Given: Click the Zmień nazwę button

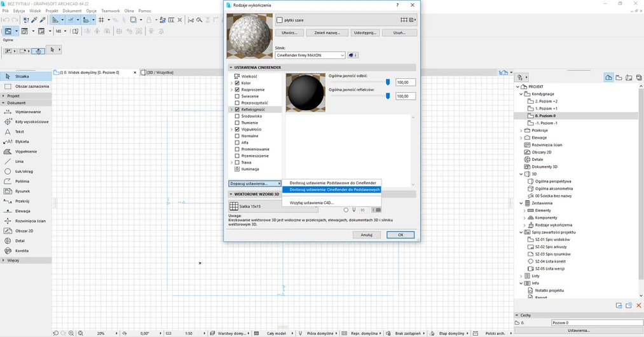Looking at the screenshot, I should [327, 33].
